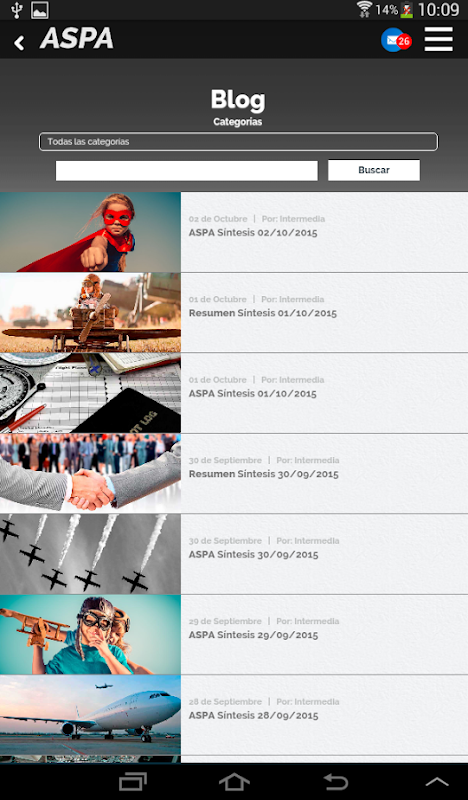The width and height of the screenshot is (468, 800).
Task: Tap Android home icon
Action: coord(234,782)
